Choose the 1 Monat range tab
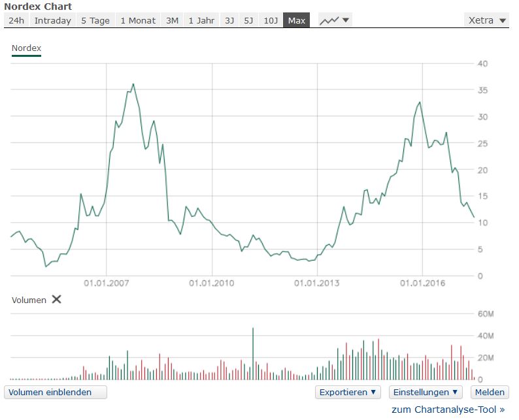This screenshot has height=420, width=519. 138,20
